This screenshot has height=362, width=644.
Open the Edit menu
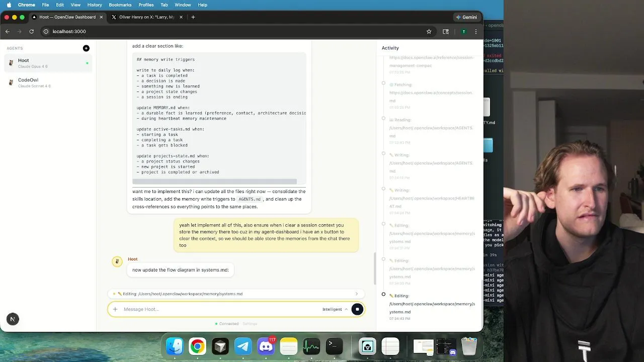pos(60,5)
